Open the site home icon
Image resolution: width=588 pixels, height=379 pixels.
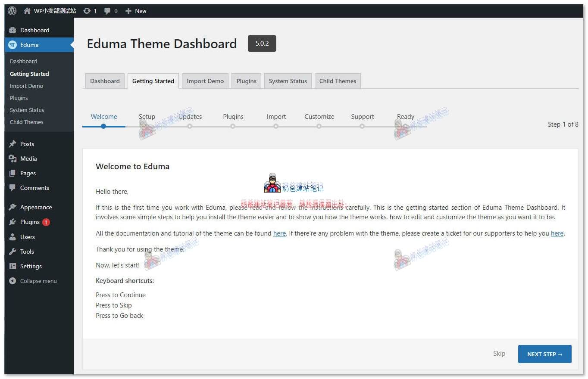(x=27, y=11)
